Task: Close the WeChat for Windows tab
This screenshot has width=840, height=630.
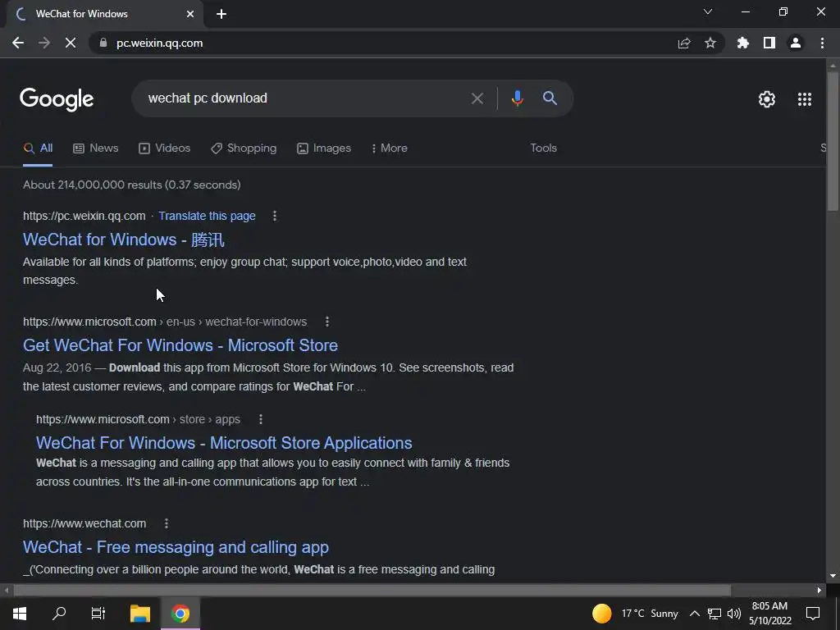Action: click(190, 14)
